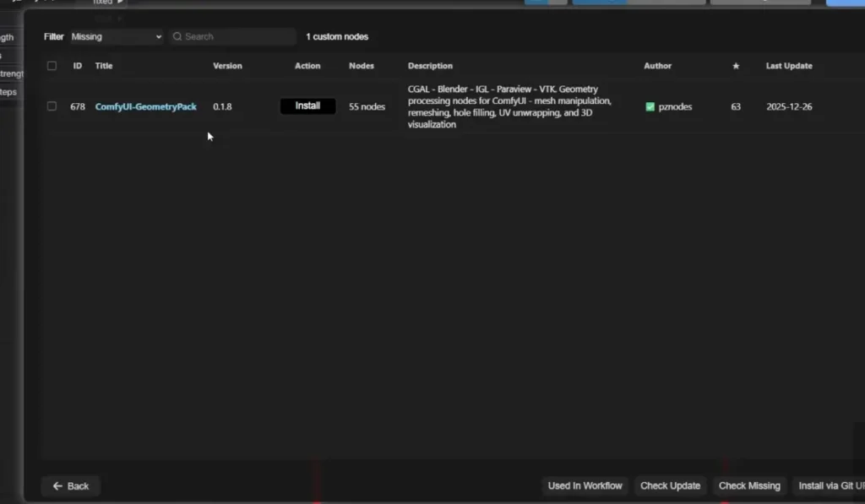Sort by the Title column header
Viewport: 865px width, 504px height.
[103, 66]
